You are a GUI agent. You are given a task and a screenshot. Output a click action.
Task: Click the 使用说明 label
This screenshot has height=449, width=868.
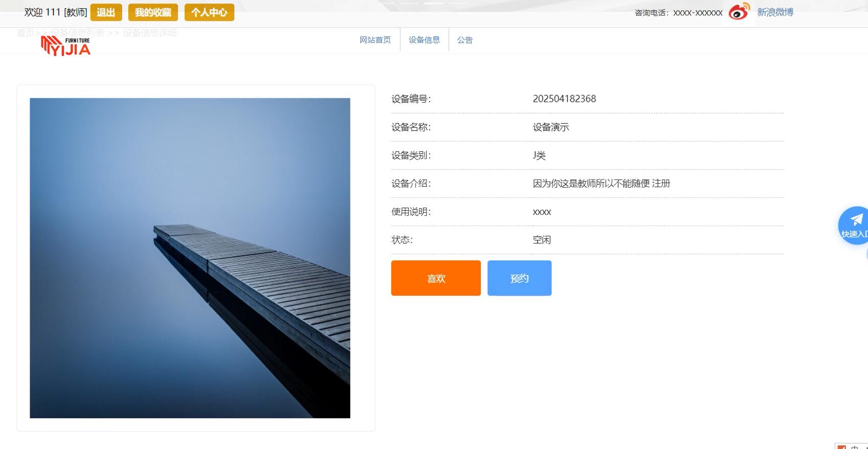pyautogui.click(x=411, y=212)
